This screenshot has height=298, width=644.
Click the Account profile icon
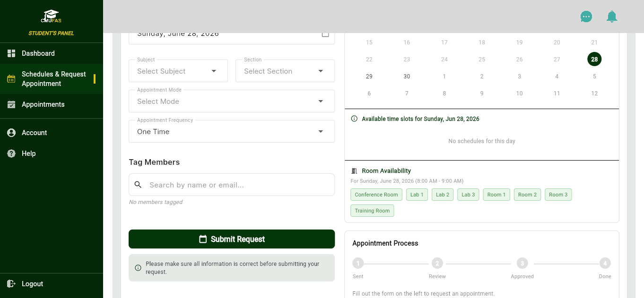(11, 133)
